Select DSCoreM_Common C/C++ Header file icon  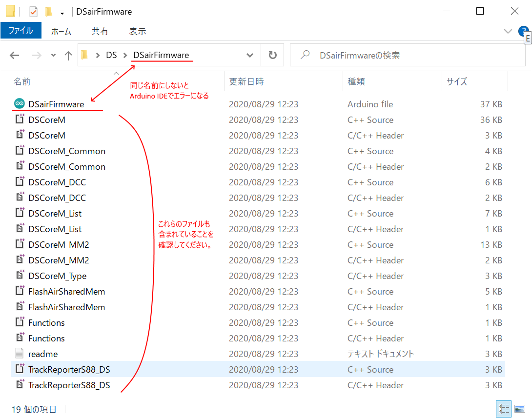point(20,166)
